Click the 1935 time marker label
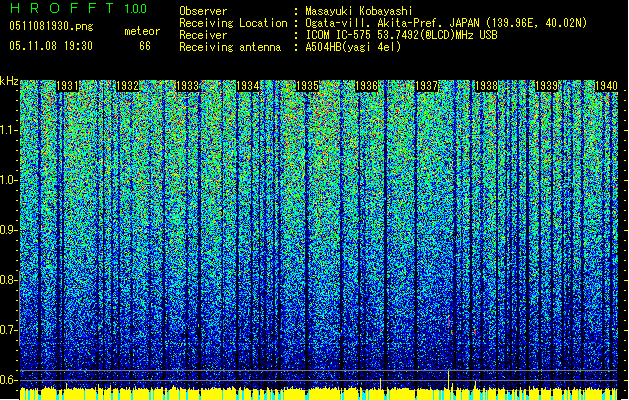The height and width of the screenshot is (400, 629). 307,86
